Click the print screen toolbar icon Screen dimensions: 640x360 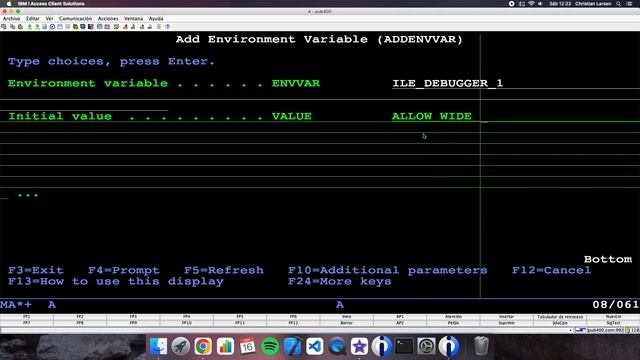[x=4, y=27]
